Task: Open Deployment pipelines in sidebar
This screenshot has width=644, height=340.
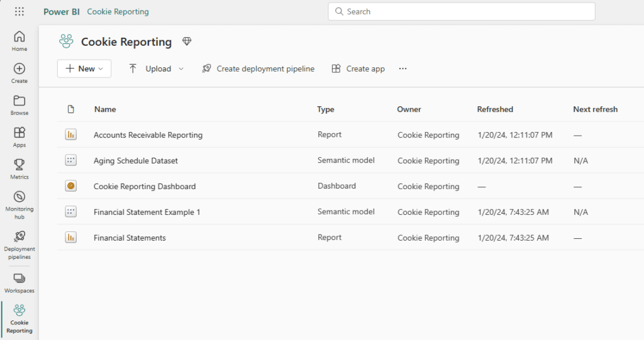Action: pyautogui.click(x=19, y=244)
